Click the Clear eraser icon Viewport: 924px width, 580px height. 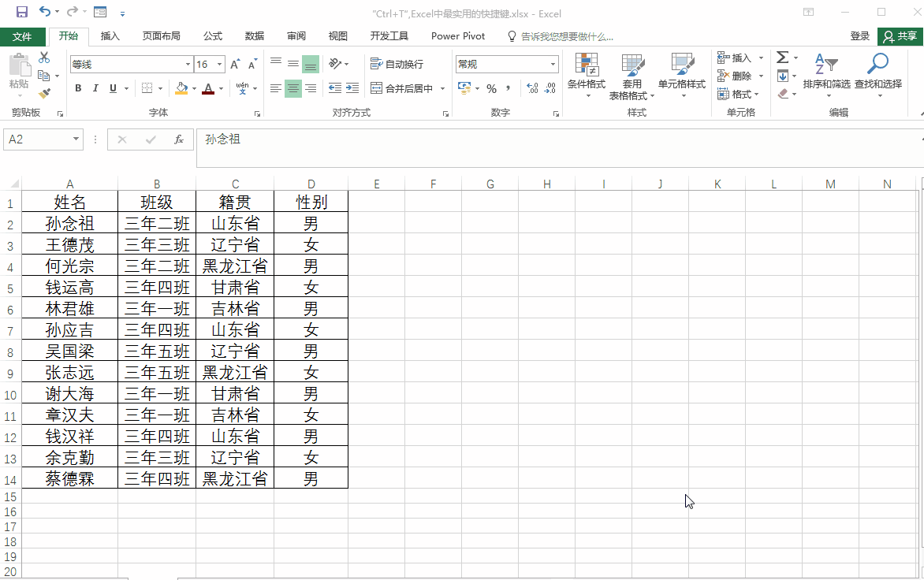[783, 94]
